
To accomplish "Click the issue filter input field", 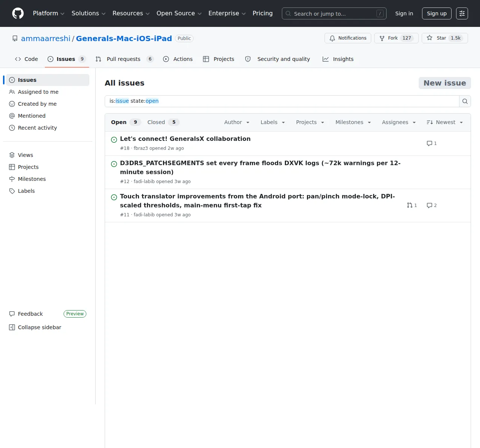I will 282,101.
